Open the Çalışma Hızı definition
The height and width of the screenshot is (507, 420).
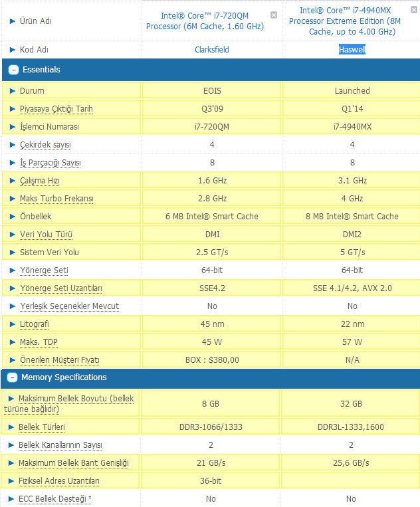pyautogui.click(x=39, y=181)
